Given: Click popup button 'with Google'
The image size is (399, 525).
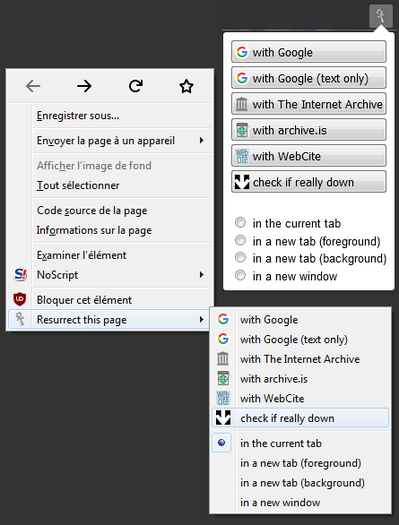Looking at the screenshot, I should click(309, 52).
